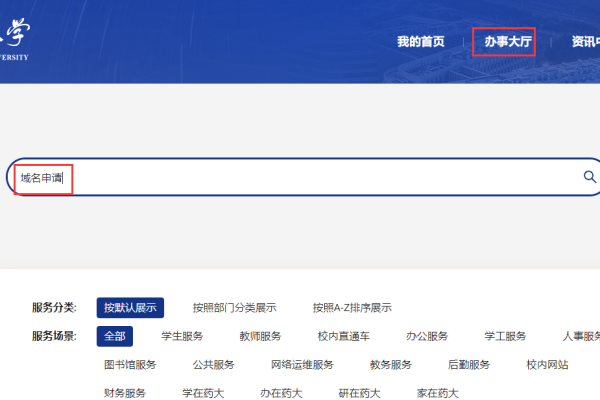Open the 资讯 navigation item
The height and width of the screenshot is (400, 600).
pyautogui.click(x=586, y=41)
